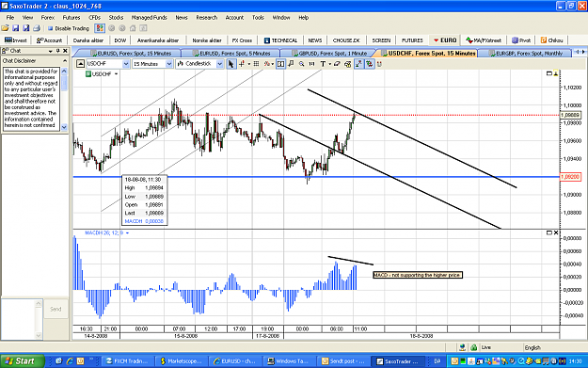Image resolution: width=588 pixels, height=368 pixels.
Task: Click the home icon in the top toolbar
Action: click(133, 28)
